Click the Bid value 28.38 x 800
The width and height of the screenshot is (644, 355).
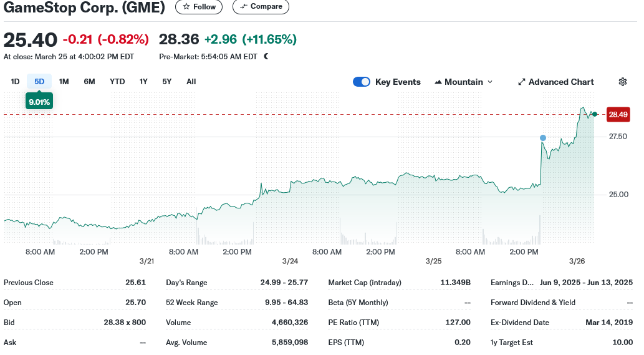coord(125,322)
